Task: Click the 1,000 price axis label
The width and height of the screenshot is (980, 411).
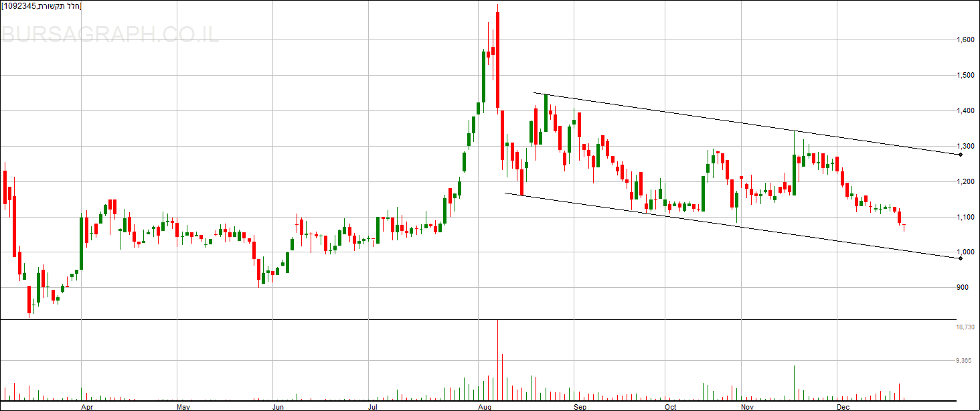Action: pos(965,252)
